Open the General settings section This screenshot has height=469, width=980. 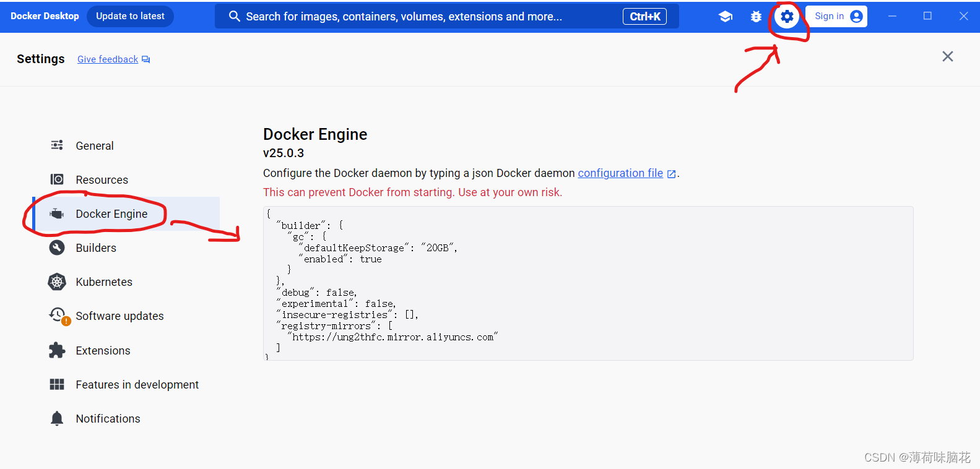pyautogui.click(x=127, y=145)
